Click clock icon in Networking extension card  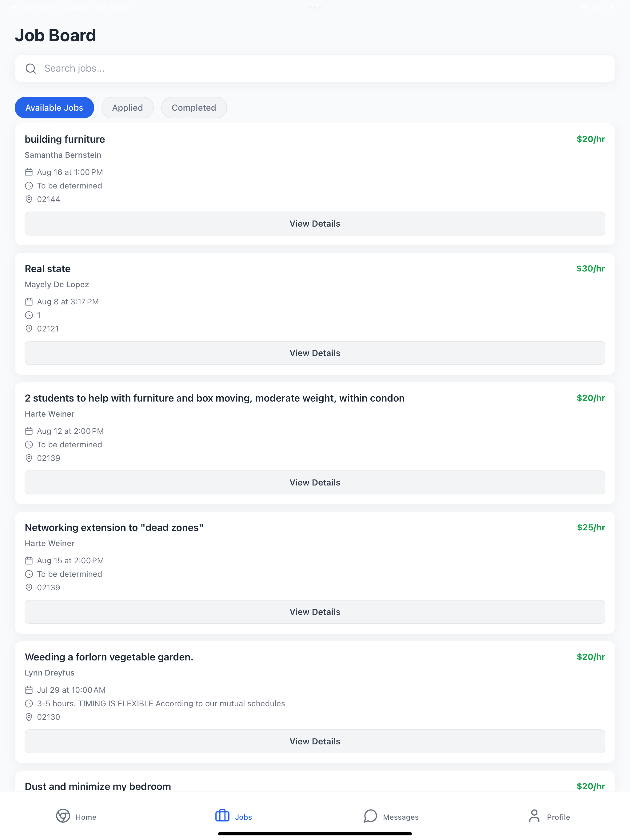point(29,574)
